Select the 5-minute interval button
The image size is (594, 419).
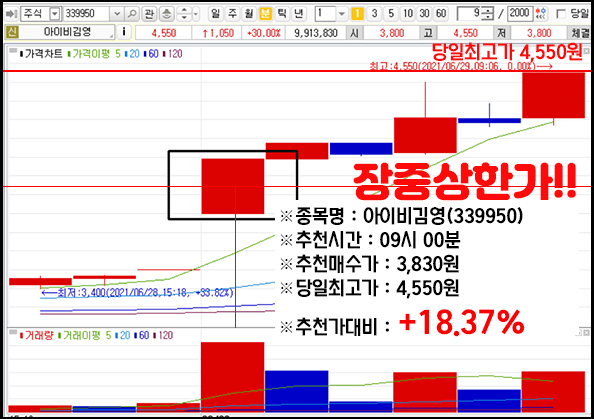coord(391,14)
